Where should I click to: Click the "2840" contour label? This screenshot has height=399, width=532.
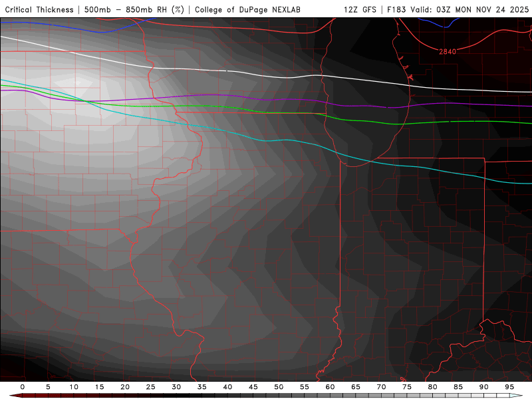coord(448,52)
